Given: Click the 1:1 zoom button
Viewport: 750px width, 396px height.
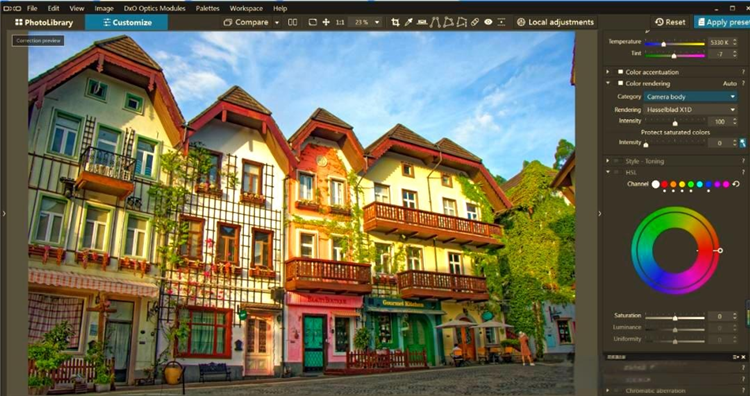Looking at the screenshot, I should (340, 22).
